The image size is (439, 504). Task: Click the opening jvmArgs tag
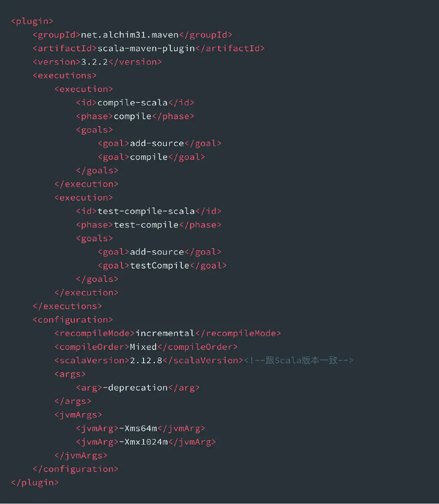pos(78,415)
